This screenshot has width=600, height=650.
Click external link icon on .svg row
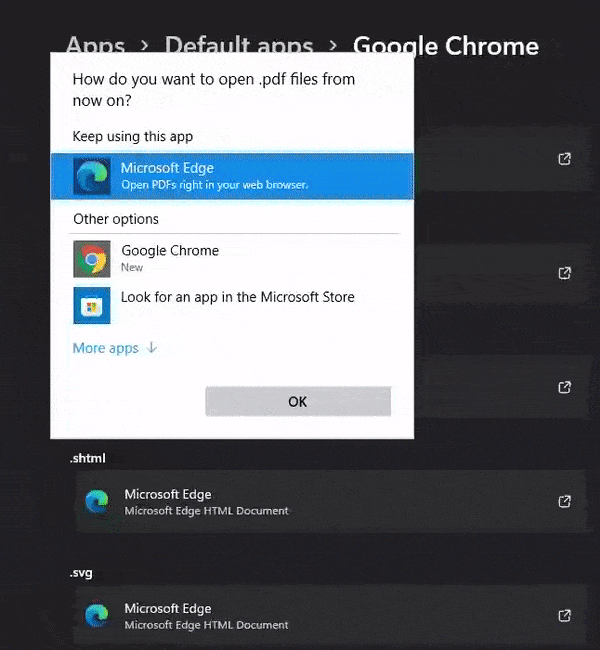564,616
